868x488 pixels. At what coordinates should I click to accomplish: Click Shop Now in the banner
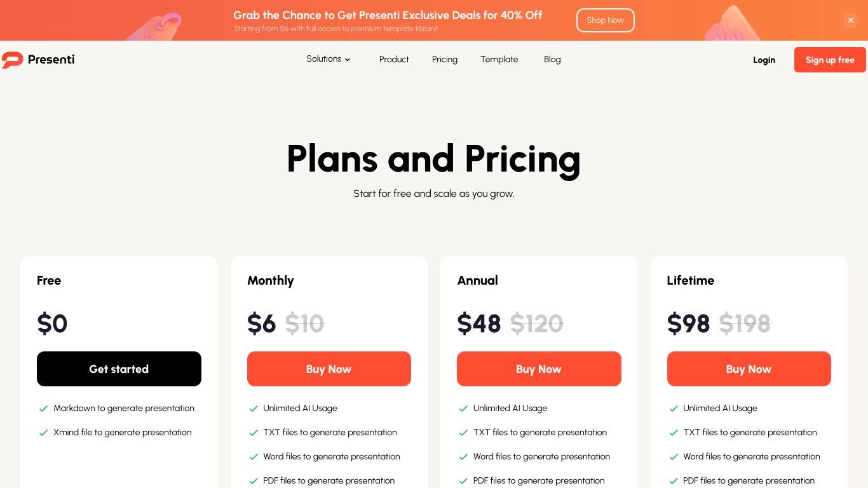click(x=606, y=20)
